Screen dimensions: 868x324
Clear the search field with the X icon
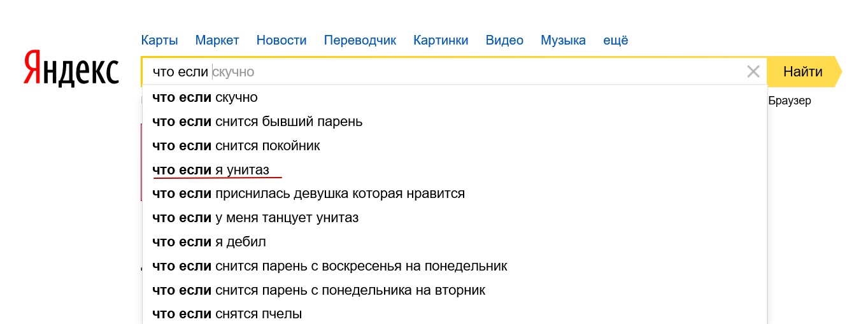(753, 71)
